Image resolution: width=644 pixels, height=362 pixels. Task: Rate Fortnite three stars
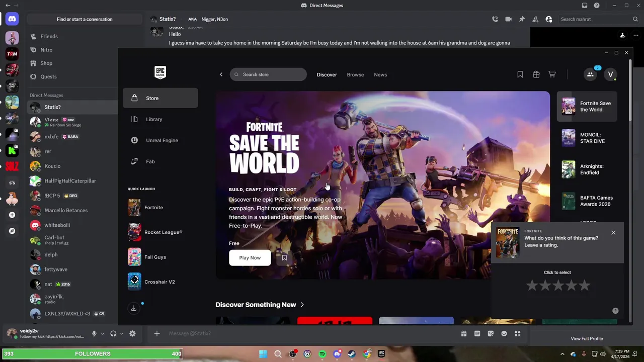[558, 286]
